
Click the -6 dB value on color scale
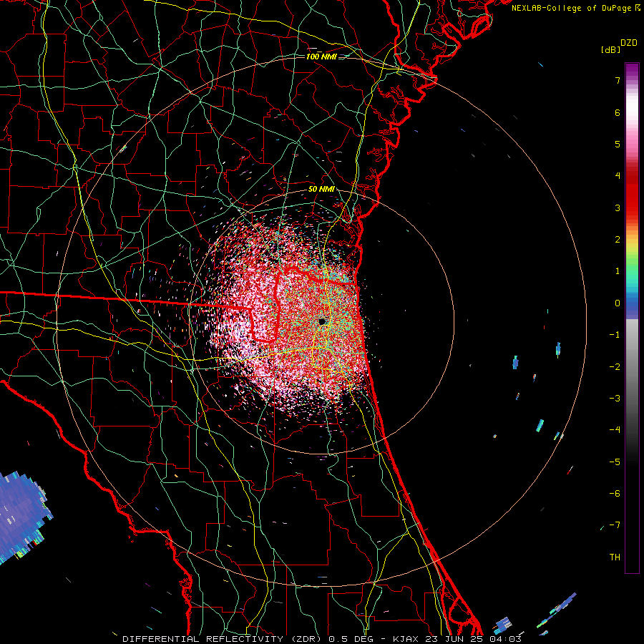615,493
